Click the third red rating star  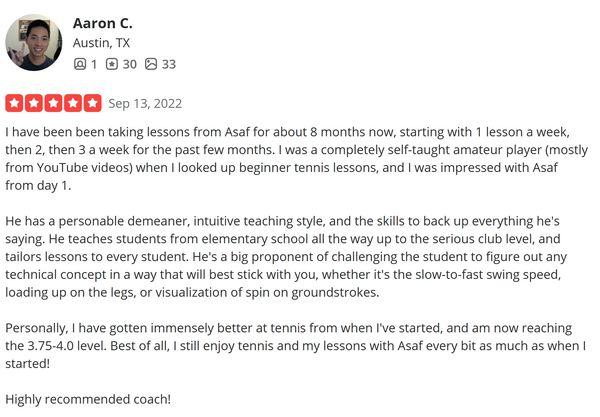coord(53,103)
